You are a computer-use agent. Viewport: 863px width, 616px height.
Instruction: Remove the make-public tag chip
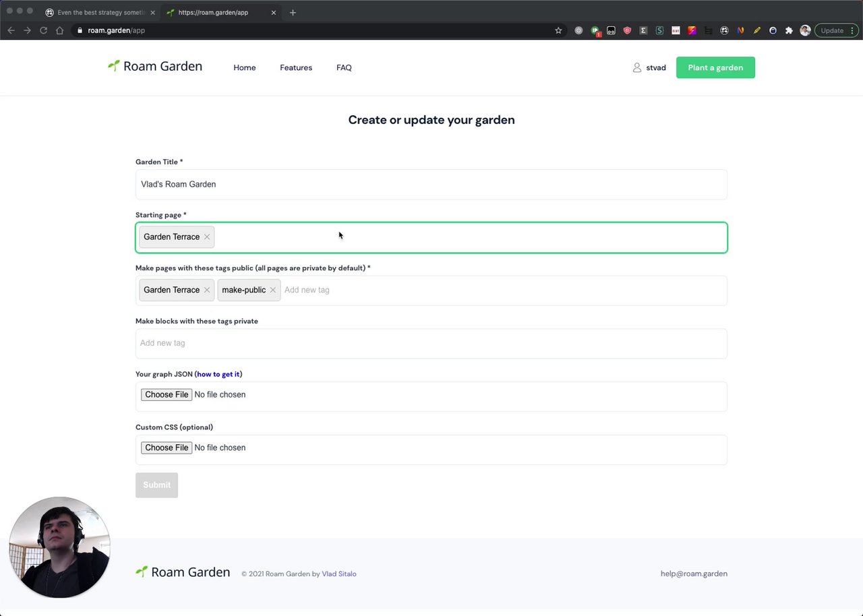point(272,290)
